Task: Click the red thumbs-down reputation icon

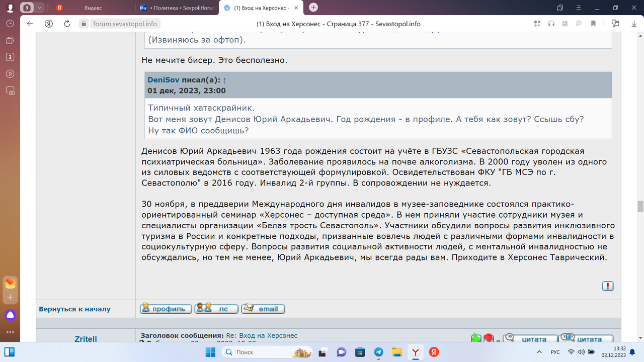Action: 489,337
